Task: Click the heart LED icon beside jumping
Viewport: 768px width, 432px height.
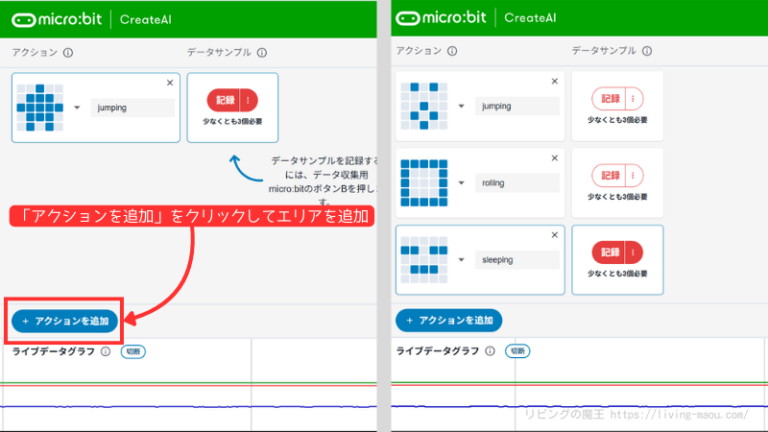Action: (45, 106)
